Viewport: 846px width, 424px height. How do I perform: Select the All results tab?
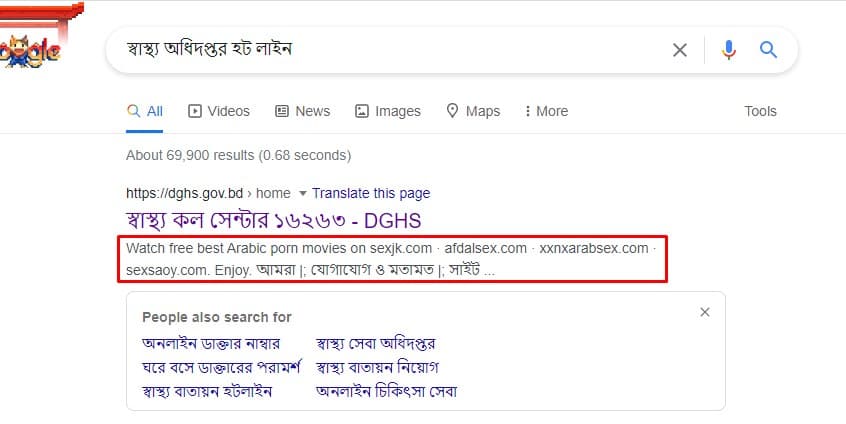point(145,111)
